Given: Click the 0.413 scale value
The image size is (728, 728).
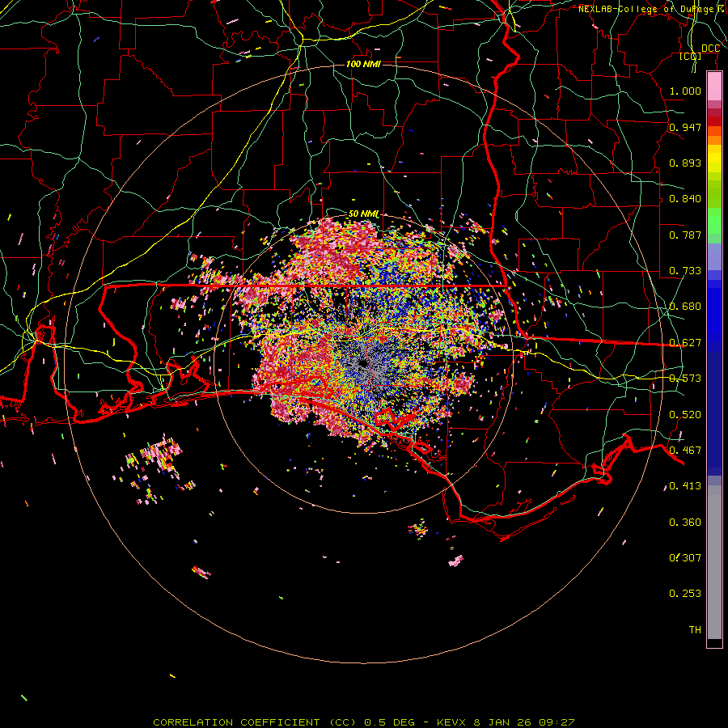Looking at the screenshot, I should click(685, 486).
